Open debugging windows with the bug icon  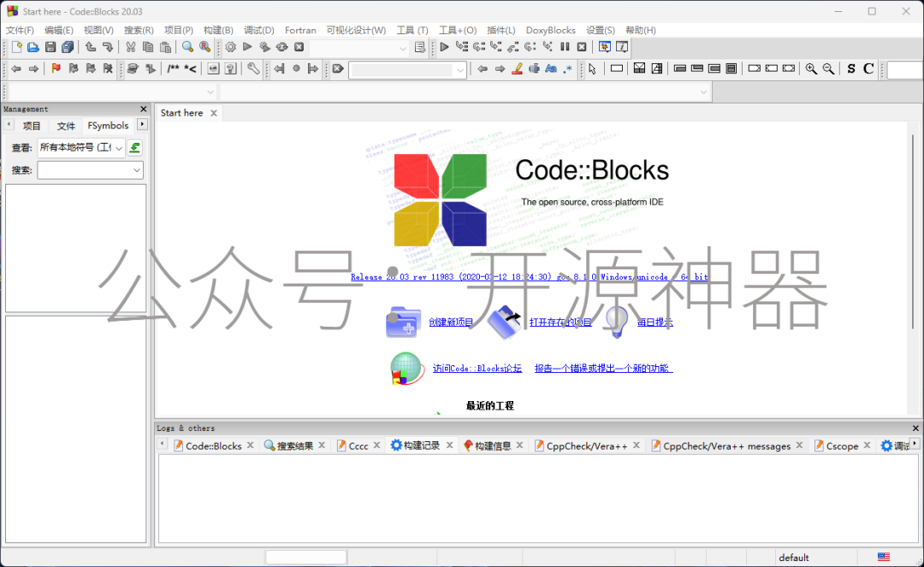[x=605, y=47]
